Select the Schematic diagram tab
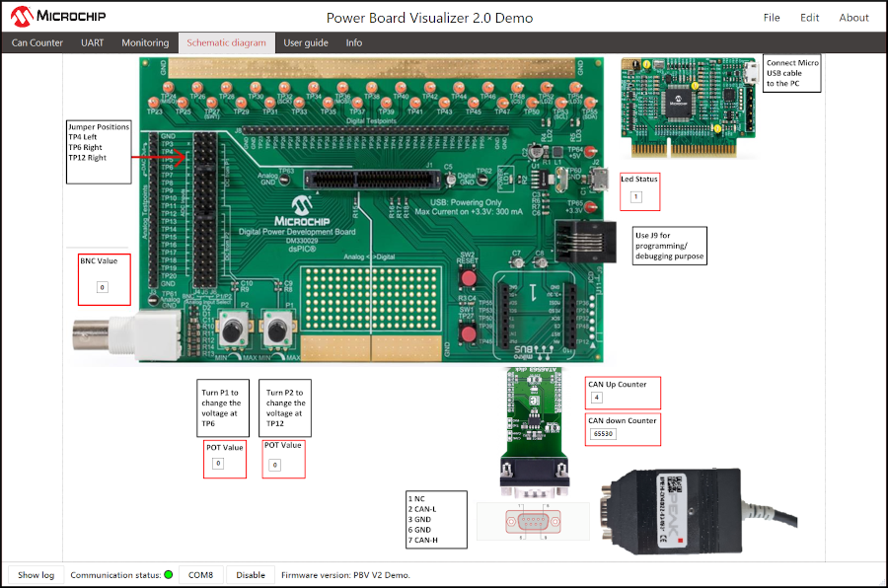Image resolution: width=888 pixels, height=588 pixels. 226,42
